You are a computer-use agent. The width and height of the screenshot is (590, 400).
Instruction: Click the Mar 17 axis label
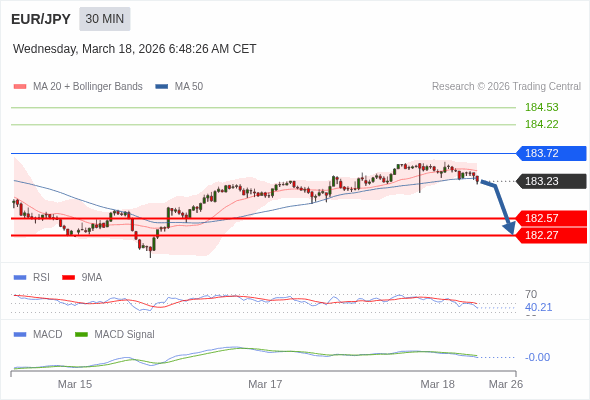point(265,384)
